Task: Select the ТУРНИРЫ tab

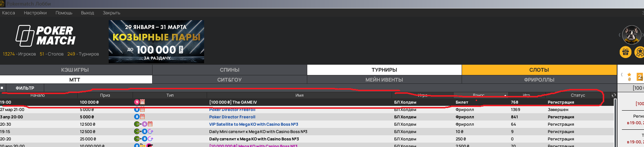Action: [x=384, y=70]
